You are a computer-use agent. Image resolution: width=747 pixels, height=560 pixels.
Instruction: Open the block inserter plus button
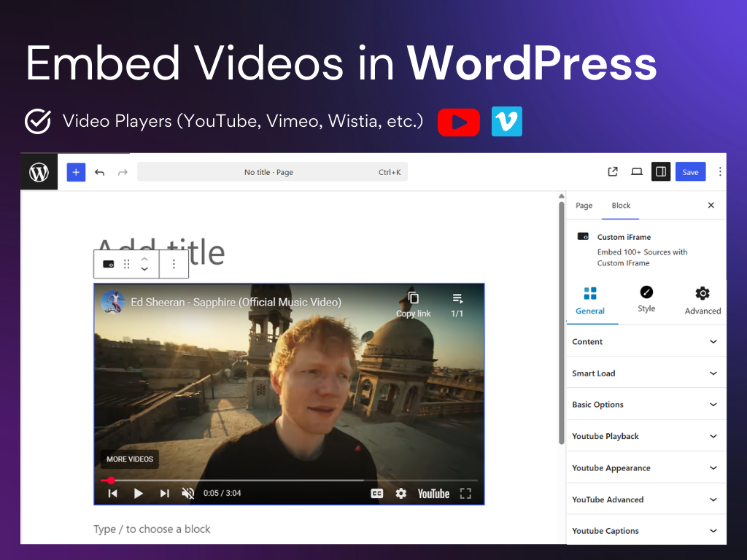(76, 172)
